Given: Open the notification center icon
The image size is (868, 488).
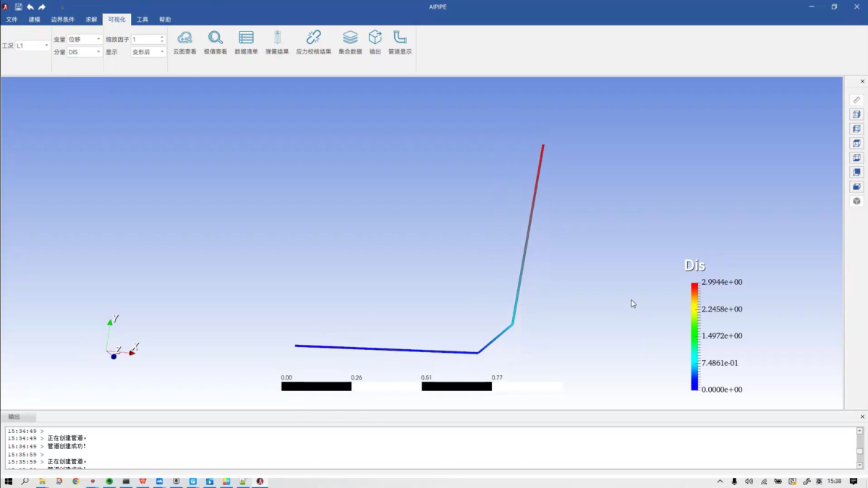Looking at the screenshot, I should point(854,481).
